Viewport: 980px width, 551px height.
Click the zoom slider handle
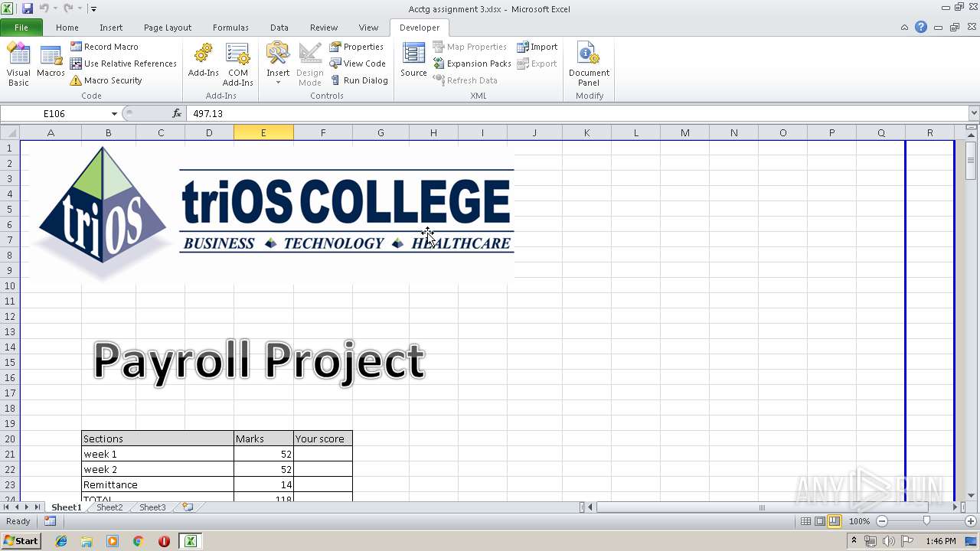tap(926, 521)
